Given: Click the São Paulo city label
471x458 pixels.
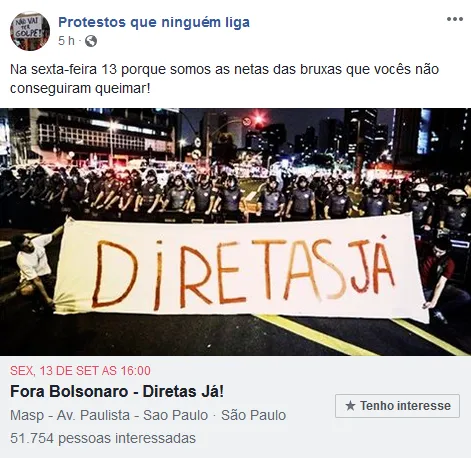Looking at the screenshot, I should click(254, 415).
